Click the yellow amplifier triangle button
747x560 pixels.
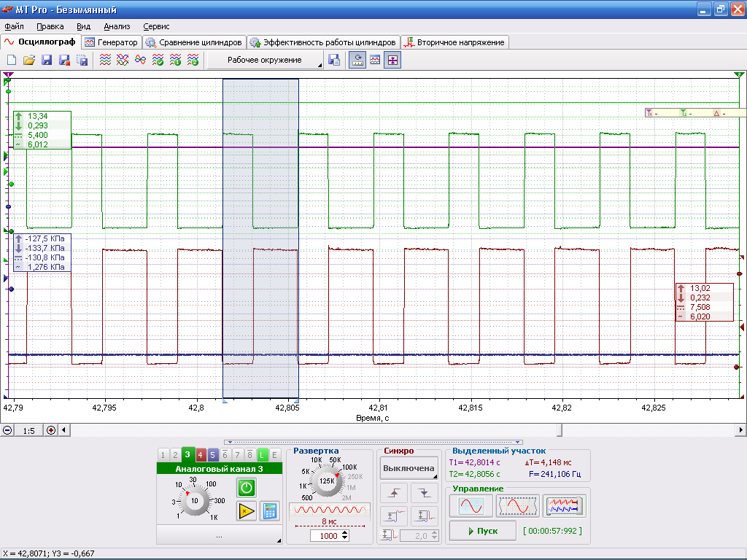click(247, 511)
